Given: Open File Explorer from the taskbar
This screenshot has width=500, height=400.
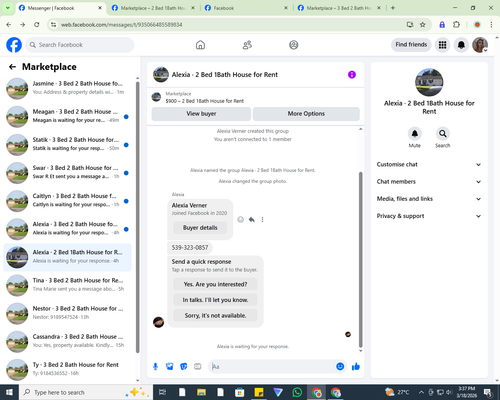Looking at the screenshot, I should point(201,392).
